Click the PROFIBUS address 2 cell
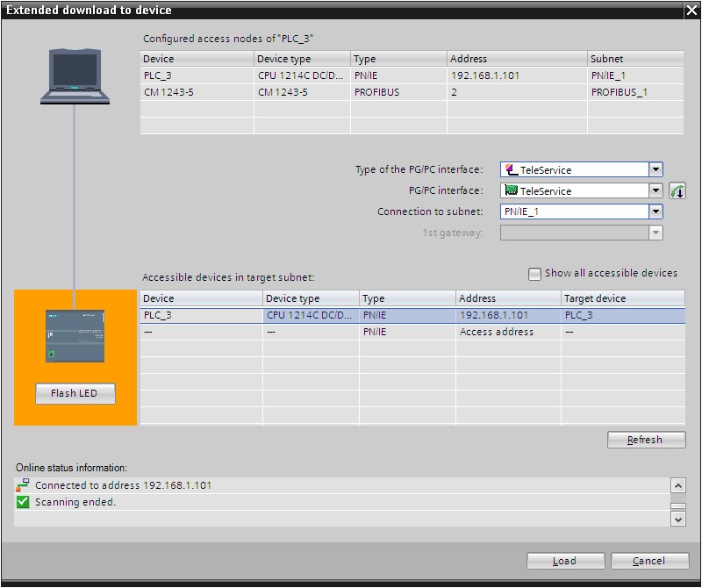 pyautogui.click(x=517, y=92)
